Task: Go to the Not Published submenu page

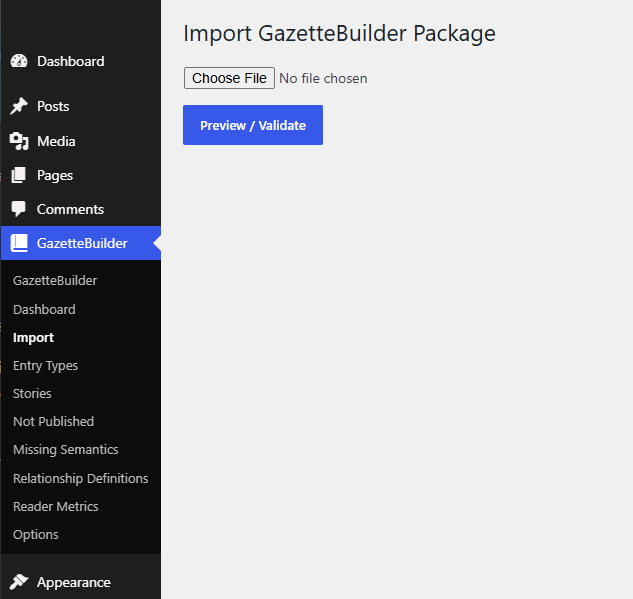Action: 53,421
